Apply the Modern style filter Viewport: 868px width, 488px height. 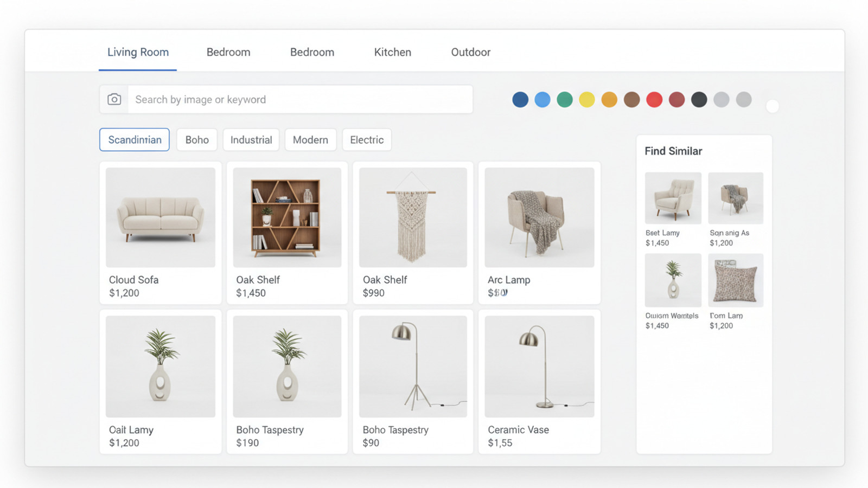coord(310,140)
